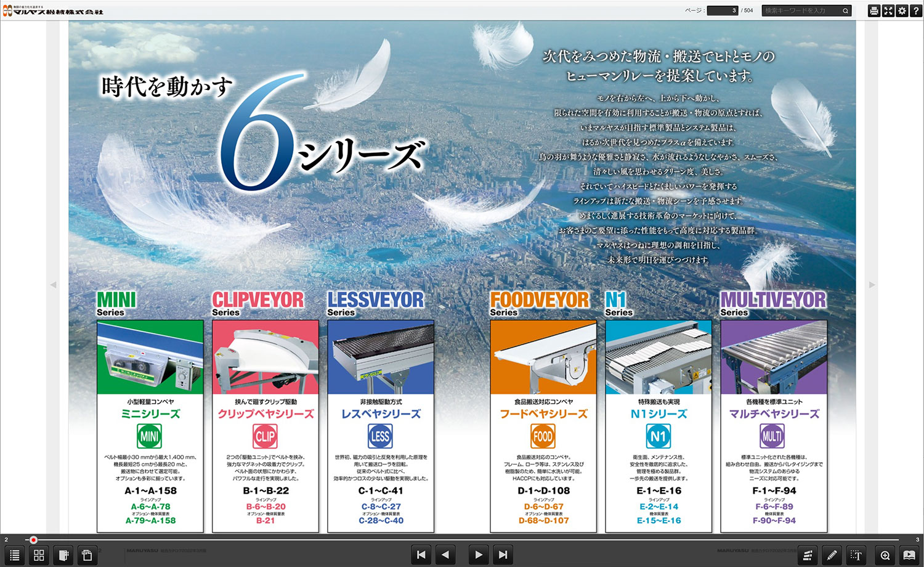Click the FOODVEYOR Series heading

coord(539,304)
